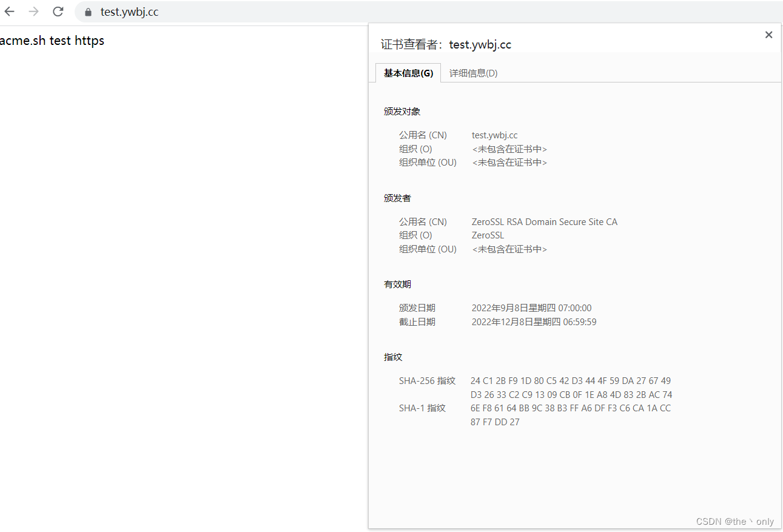Click issue date 2022年9月8日星期四 07:00:00

[x=531, y=308]
